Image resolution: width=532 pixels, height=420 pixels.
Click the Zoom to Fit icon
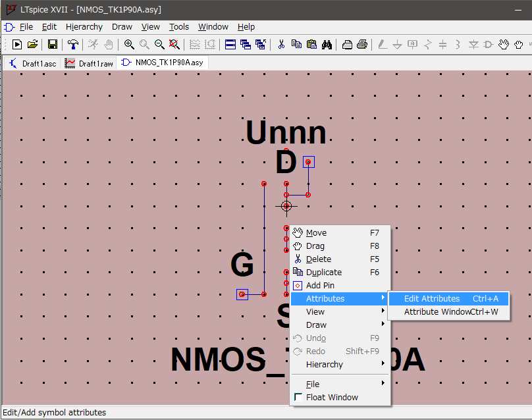tap(174, 45)
